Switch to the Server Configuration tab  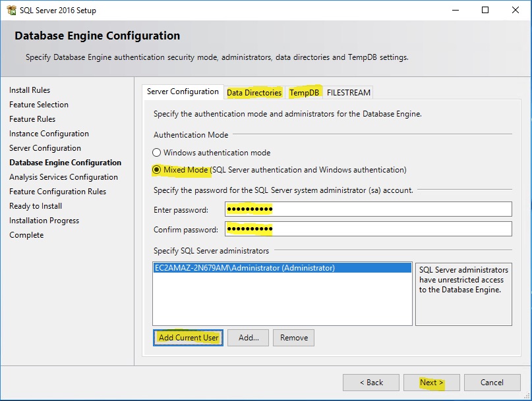[183, 92]
